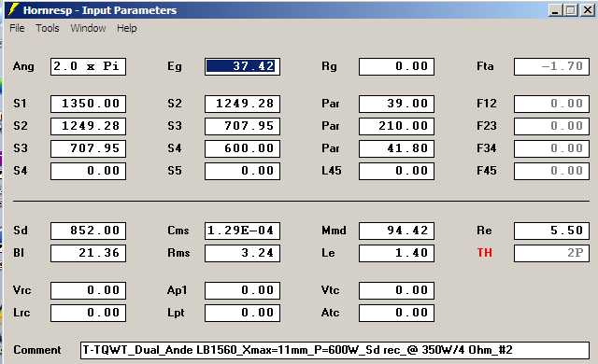Select the Re field with 5.50
The image size is (598, 364).
(551, 231)
